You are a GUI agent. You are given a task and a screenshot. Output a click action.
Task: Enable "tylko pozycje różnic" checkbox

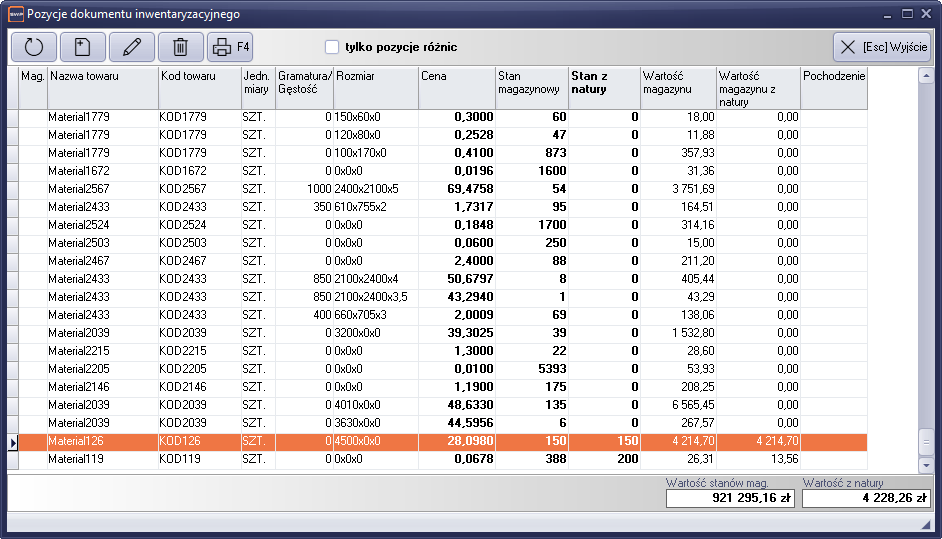332,47
